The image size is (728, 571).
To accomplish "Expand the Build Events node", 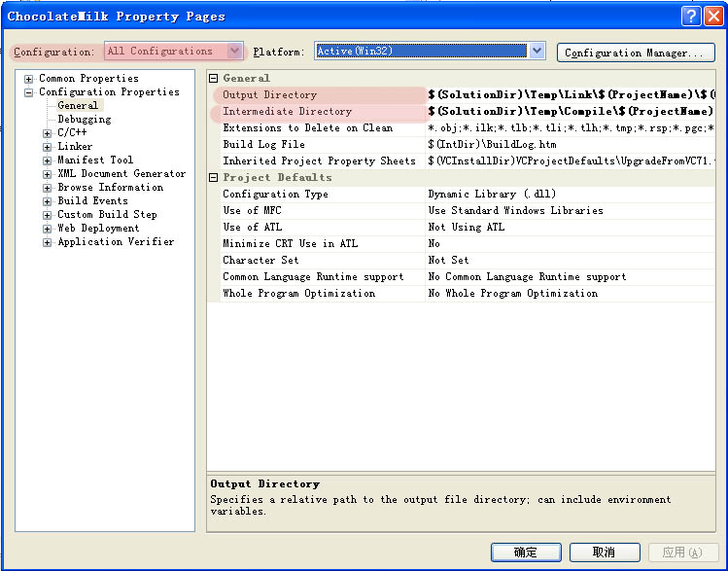I will point(47,201).
